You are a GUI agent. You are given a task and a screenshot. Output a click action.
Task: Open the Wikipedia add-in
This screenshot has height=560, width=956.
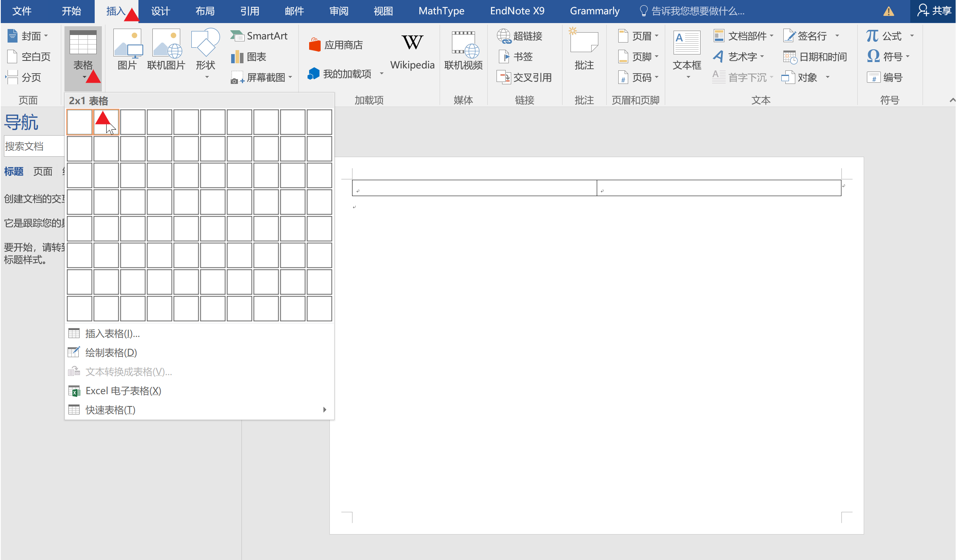click(x=412, y=52)
